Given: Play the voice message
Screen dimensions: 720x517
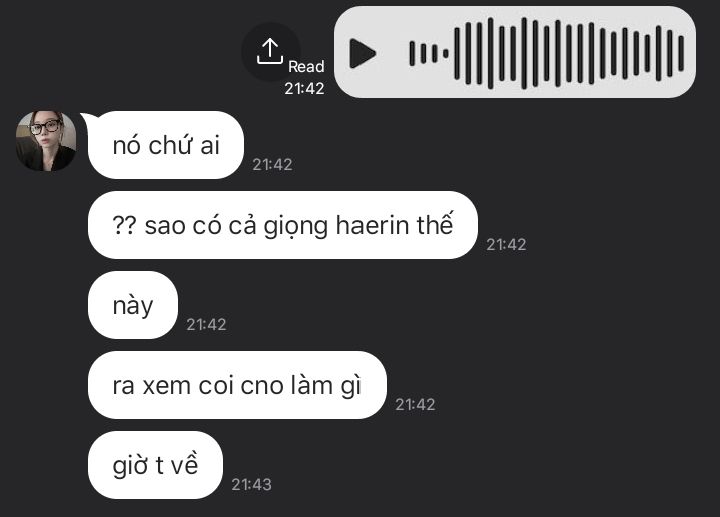Looking at the screenshot, I should click(362, 53).
